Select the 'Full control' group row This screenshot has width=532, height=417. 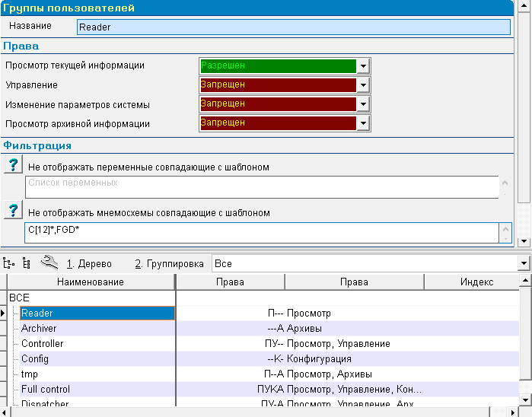click(46, 389)
